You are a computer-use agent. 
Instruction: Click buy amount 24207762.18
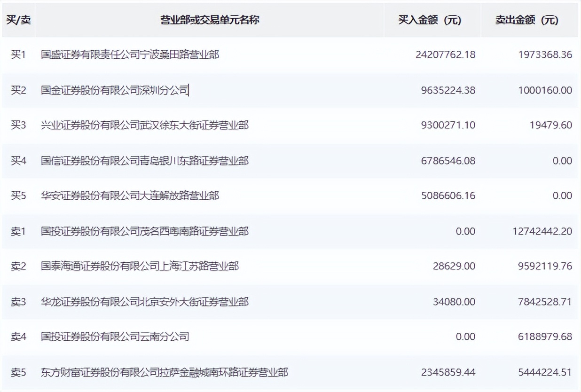tap(446, 55)
